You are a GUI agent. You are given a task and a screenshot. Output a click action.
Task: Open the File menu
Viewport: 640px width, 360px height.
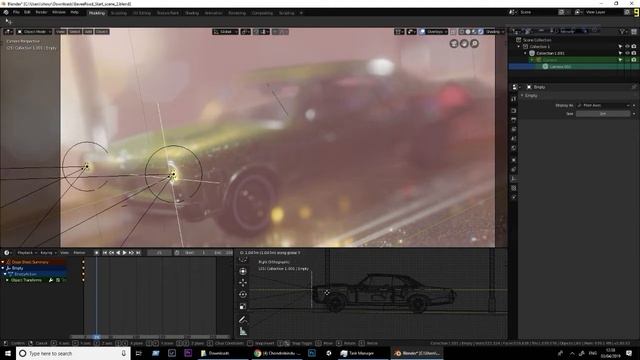(x=16, y=12)
